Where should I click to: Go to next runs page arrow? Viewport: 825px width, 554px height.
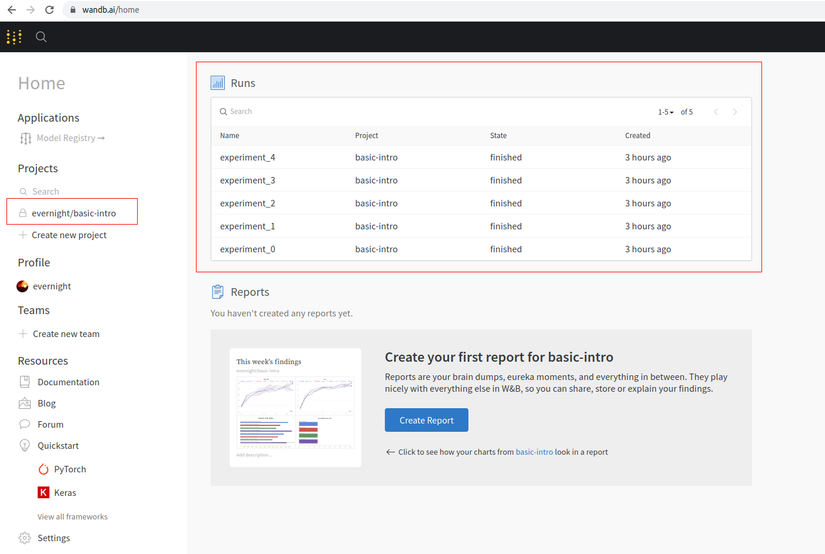pos(735,112)
